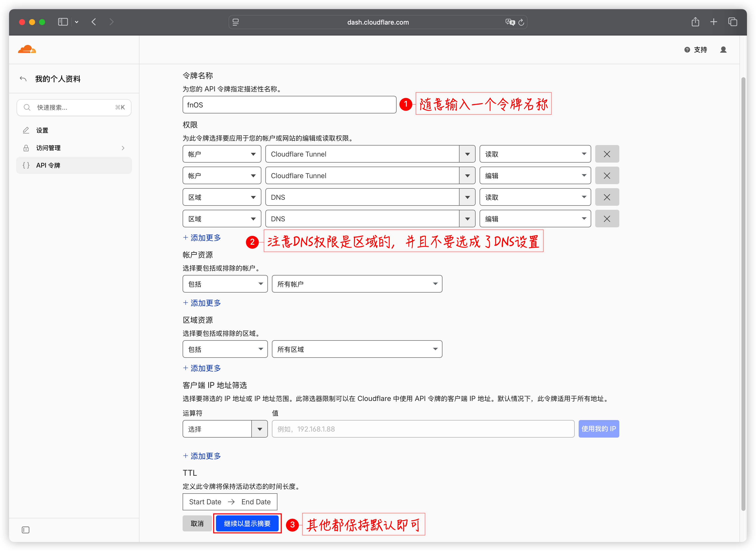This screenshot has height=551, width=756.
Task: Open the Safari share icon
Action: [x=695, y=22]
